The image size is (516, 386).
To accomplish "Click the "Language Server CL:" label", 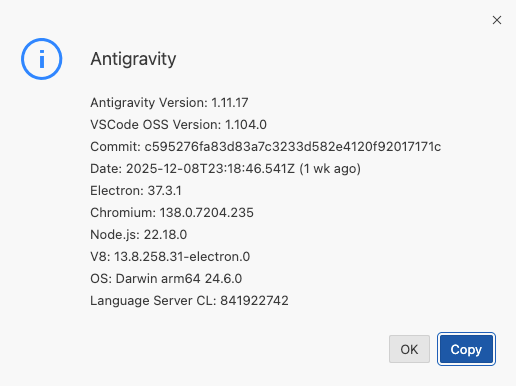I will [153, 301].
